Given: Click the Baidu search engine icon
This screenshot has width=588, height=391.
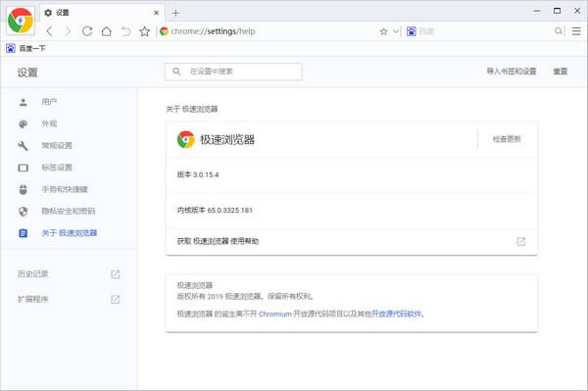Looking at the screenshot, I should [411, 31].
